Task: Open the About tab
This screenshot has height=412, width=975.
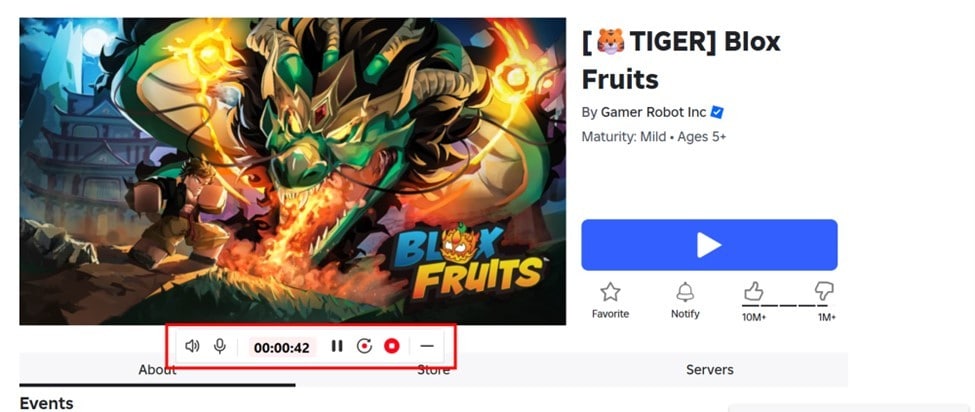Action: click(x=157, y=370)
